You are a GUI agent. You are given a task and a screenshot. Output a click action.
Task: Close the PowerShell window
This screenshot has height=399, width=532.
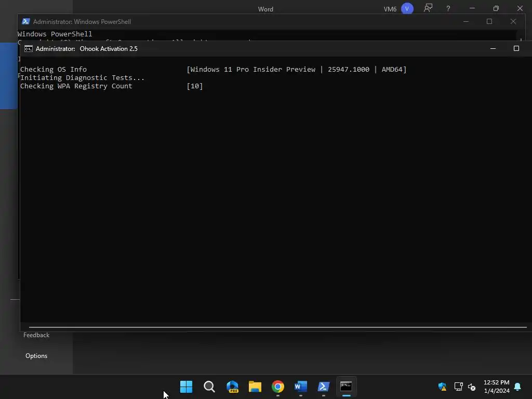tap(513, 21)
